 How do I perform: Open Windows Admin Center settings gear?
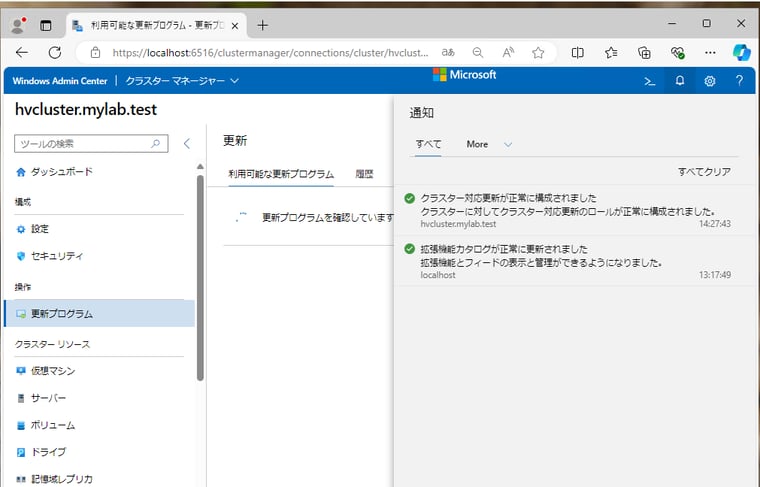click(710, 81)
